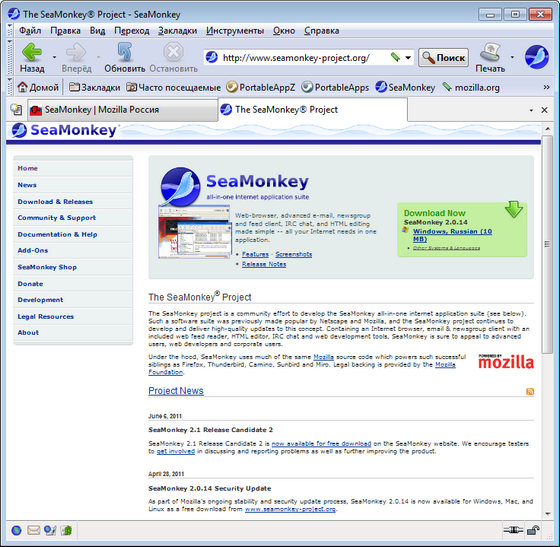
Task: Open the Forward button history dropdown arrow
Action: click(x=98, y=57)
